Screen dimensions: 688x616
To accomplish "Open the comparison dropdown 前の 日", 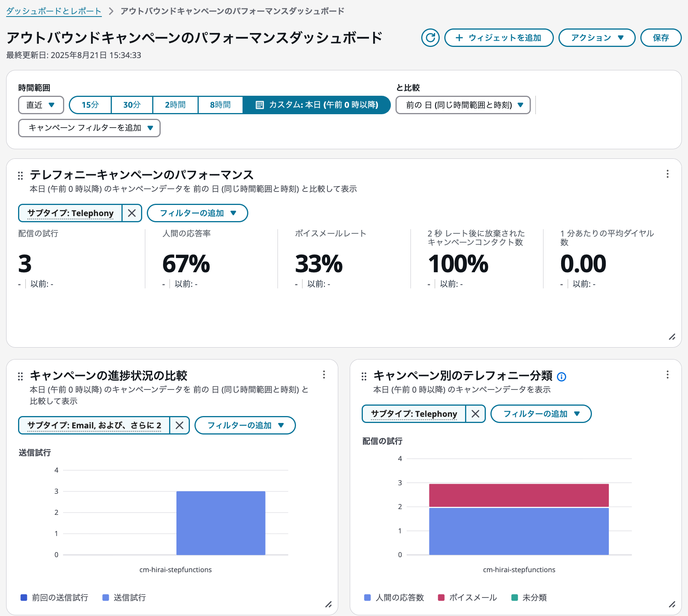I will click(x=463, y=105).
